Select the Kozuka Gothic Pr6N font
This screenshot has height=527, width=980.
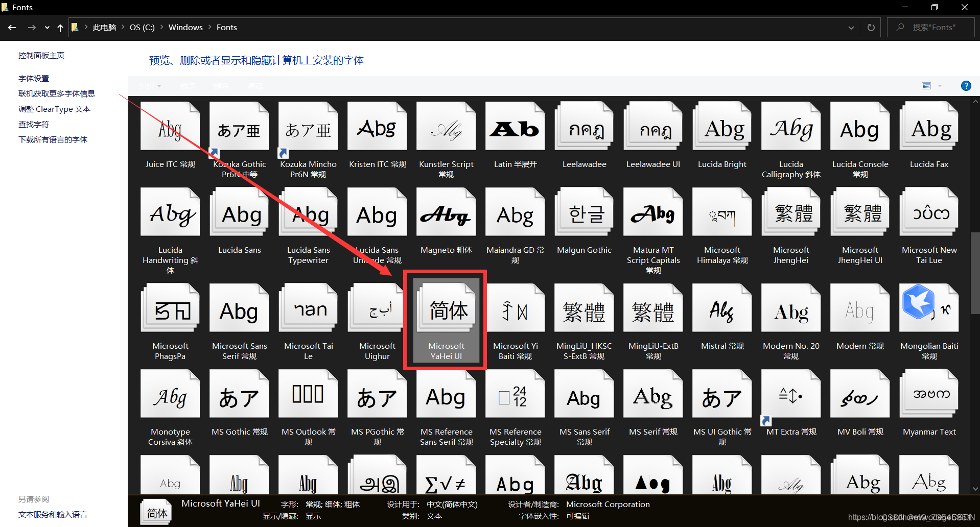click(x=239, y=140)
